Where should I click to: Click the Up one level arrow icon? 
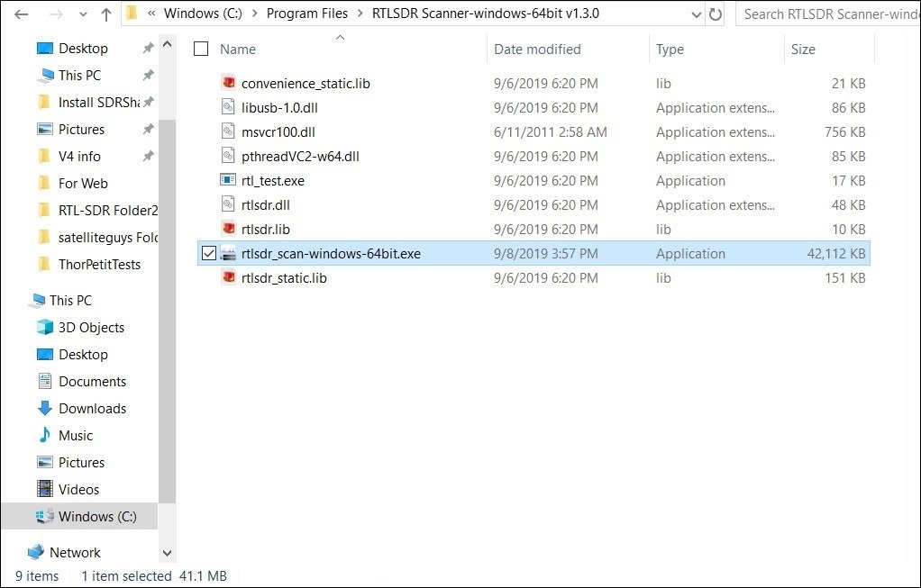pos(106,14)
